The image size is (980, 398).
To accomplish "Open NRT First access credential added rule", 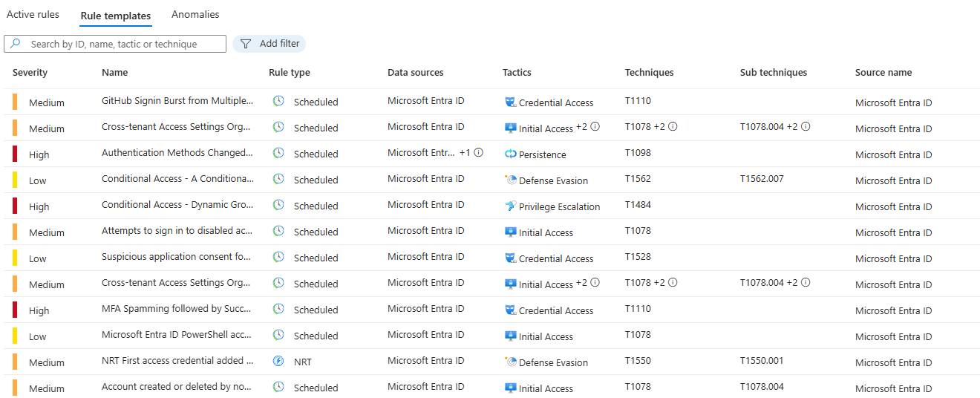I will [177, 360].
